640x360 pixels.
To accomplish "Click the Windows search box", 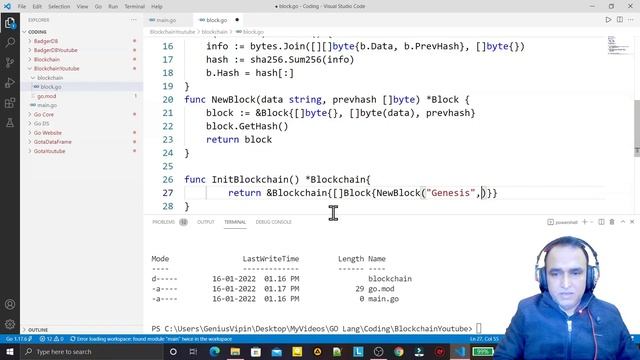I will click(x=92, y=351).
